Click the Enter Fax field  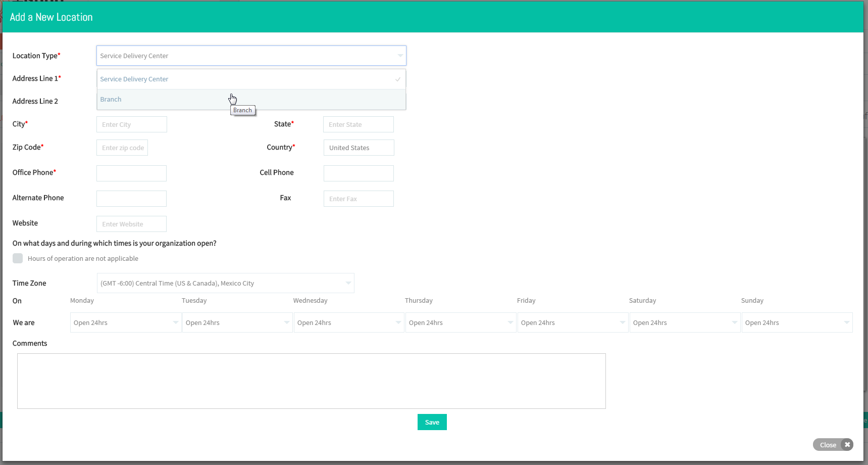[359, 199]
